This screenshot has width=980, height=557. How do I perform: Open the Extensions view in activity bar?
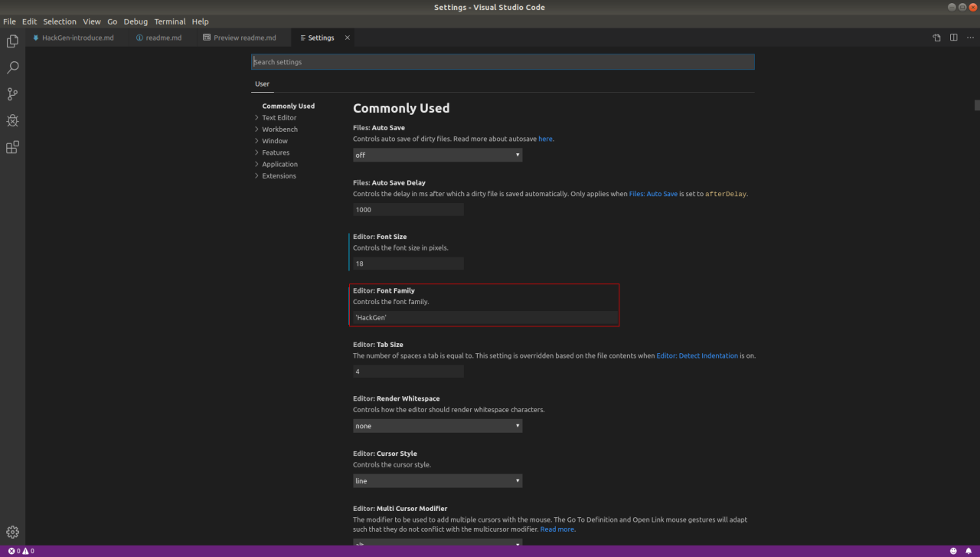click(x=12, y=148)
